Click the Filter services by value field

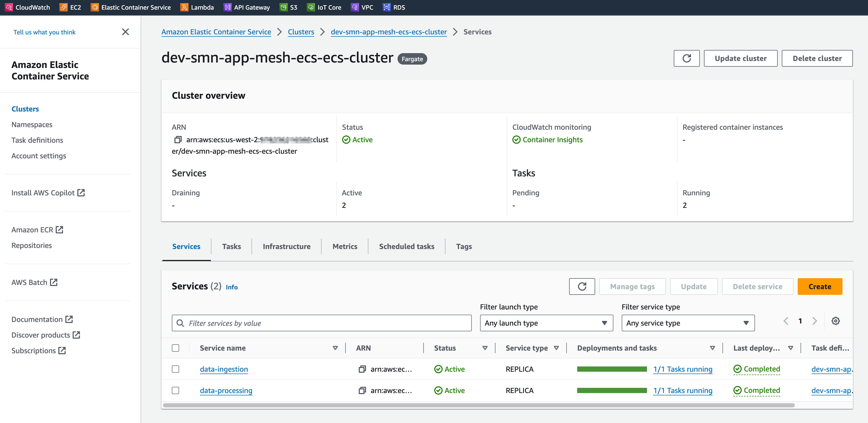pos(322,323)
